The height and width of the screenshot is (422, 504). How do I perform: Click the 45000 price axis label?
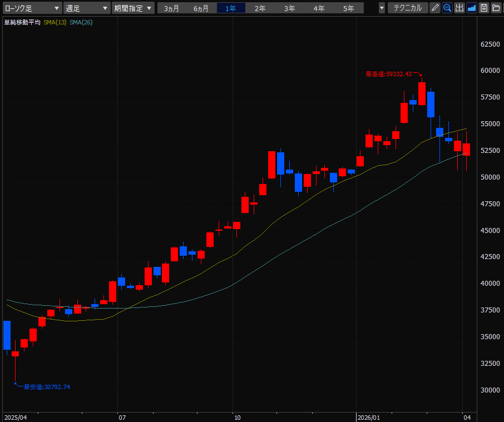pos(490,231)
